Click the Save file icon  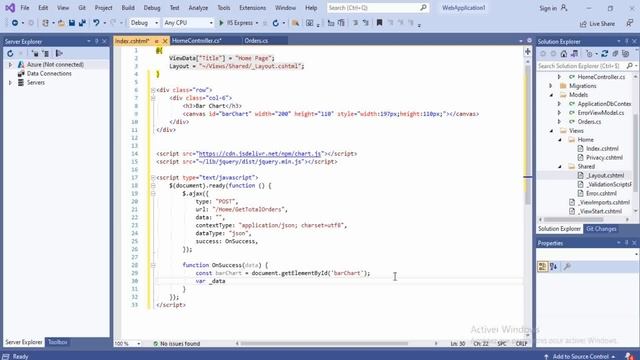(x=72, y=23)
